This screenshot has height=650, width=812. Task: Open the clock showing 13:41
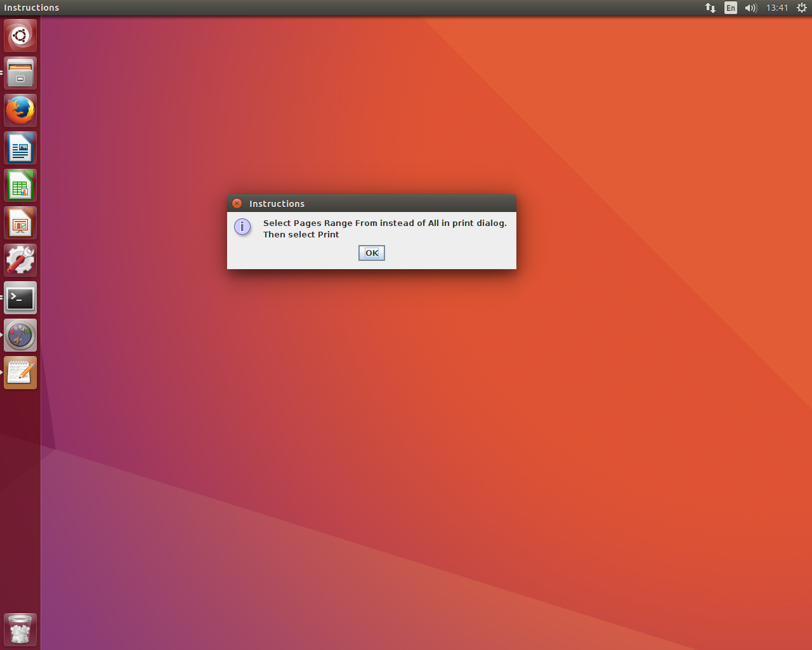777,8
